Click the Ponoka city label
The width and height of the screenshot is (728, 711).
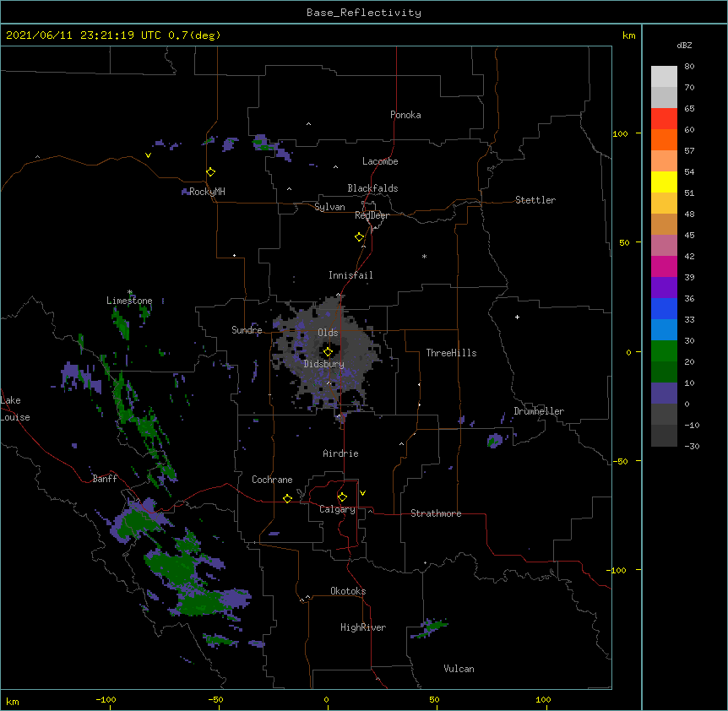point(405,115)
